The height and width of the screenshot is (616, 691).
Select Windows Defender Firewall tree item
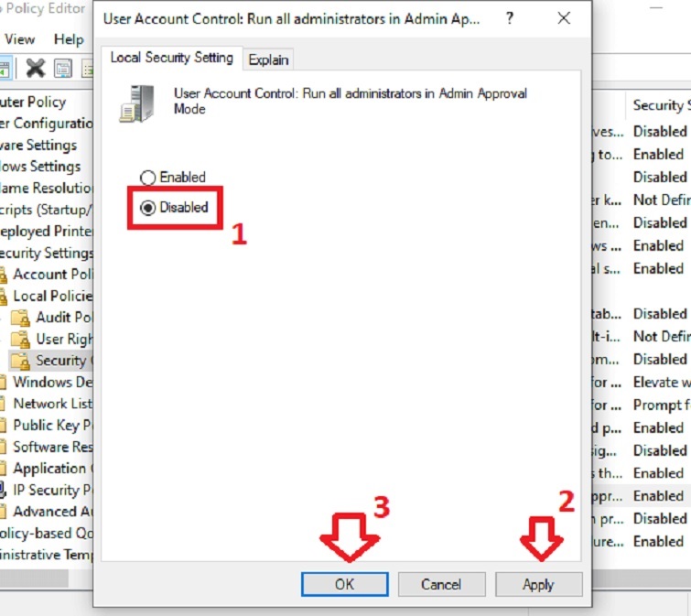pos(53,382)
